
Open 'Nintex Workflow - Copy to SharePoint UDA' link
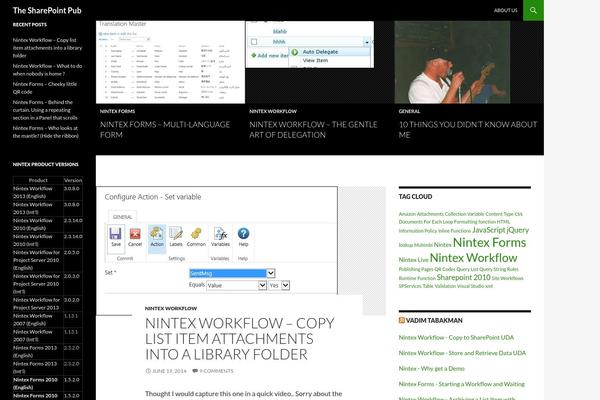coord(456,337)
